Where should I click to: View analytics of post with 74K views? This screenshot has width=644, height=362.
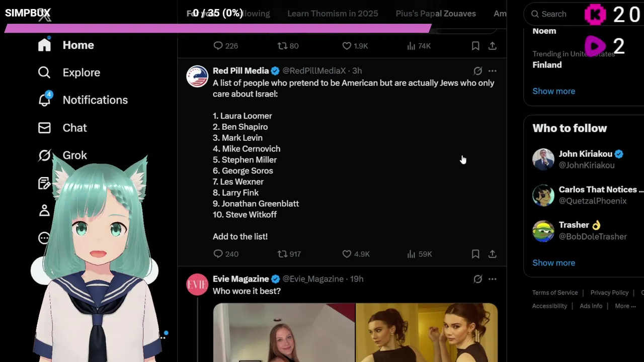[419, 46]
